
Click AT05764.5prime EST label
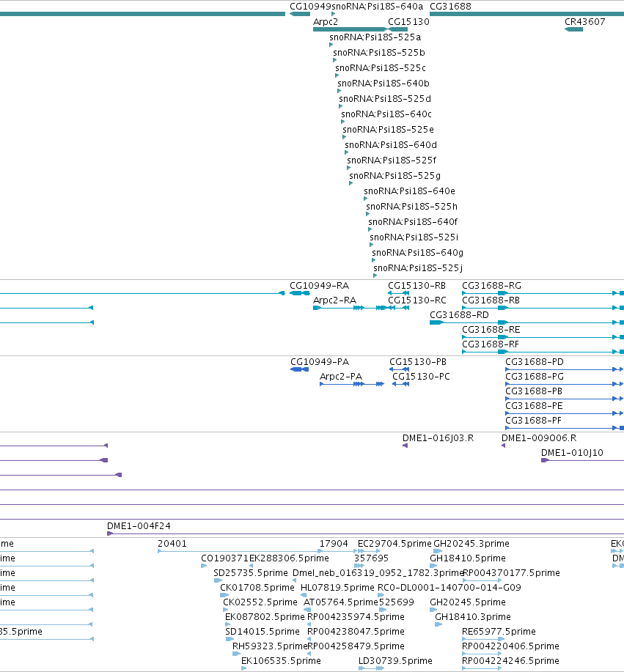(341, 602)
